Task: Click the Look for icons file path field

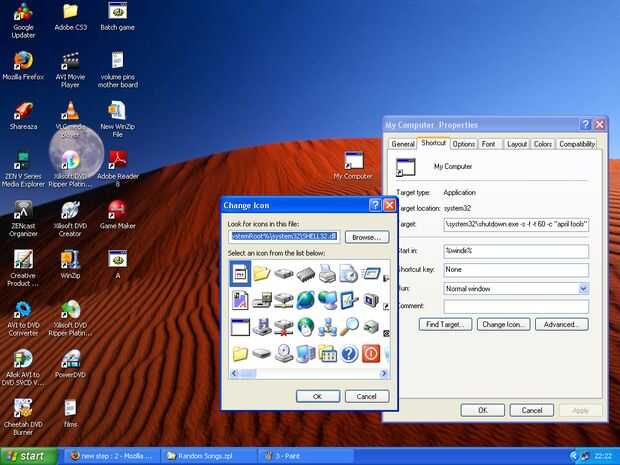Action: point(284,236)
